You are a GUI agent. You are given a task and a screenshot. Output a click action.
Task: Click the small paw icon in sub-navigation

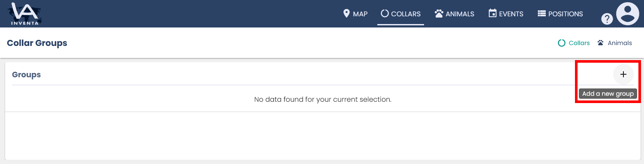[600, 43]
